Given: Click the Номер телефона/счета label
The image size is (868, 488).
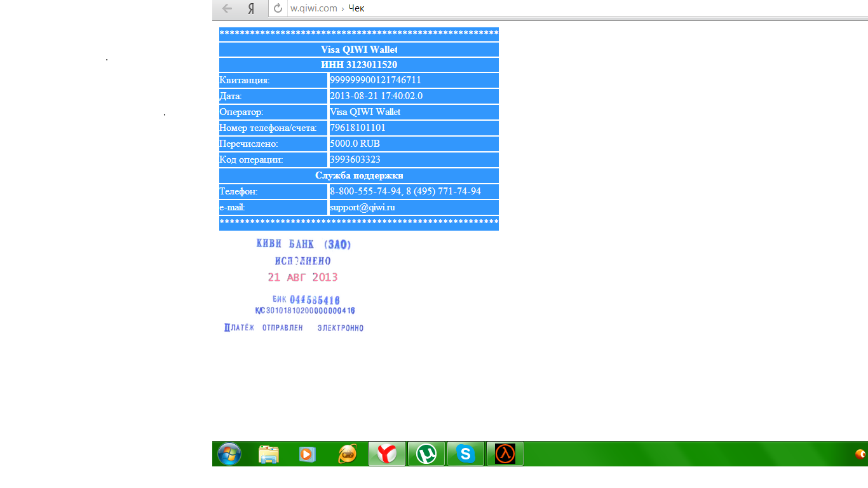Looking at the screenshot, I should (268, 128).
